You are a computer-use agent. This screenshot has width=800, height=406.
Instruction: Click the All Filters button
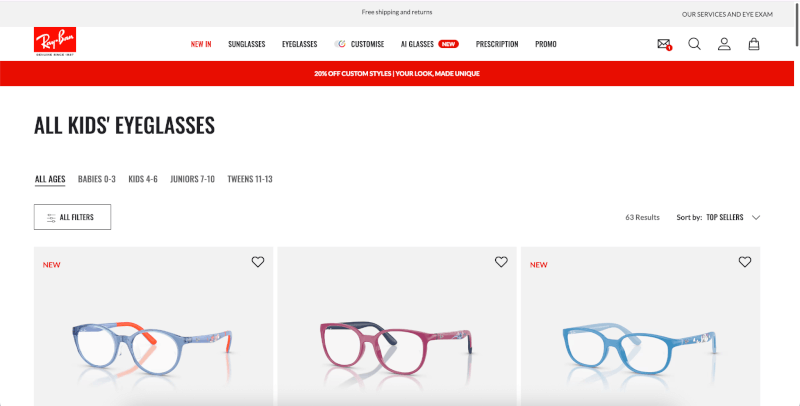click(72, 217)
